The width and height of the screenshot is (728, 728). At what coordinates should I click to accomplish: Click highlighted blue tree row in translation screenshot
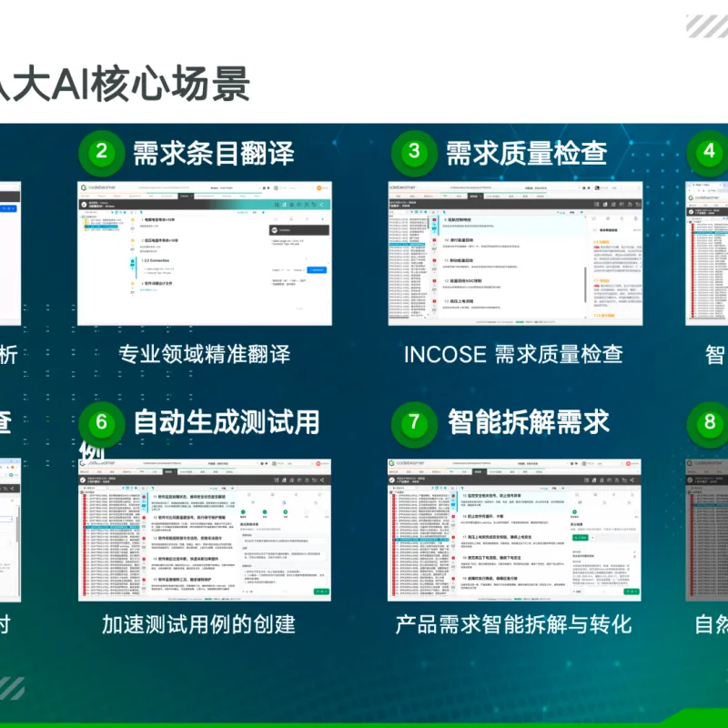click(101, 226)
